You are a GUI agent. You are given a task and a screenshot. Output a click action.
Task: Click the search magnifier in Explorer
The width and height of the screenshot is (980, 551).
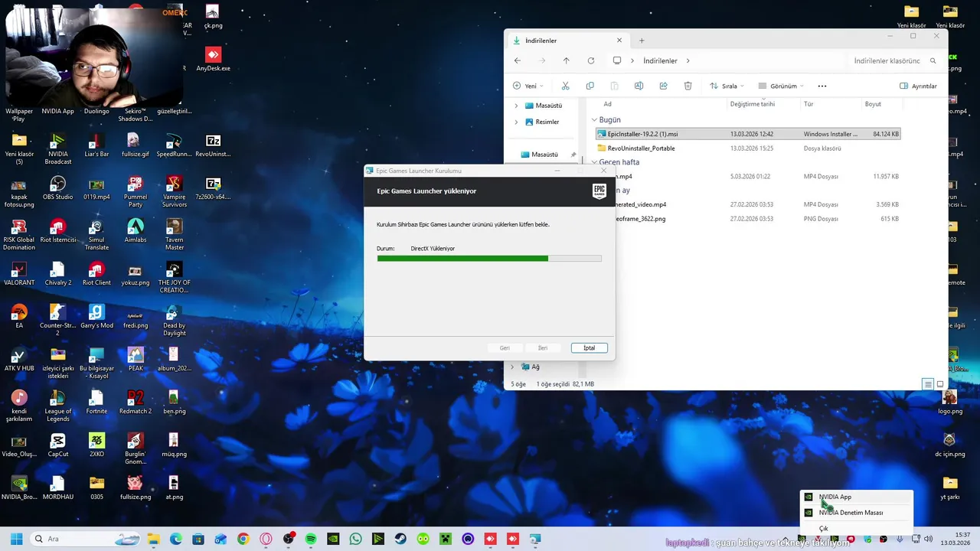(x=933, y=60)
